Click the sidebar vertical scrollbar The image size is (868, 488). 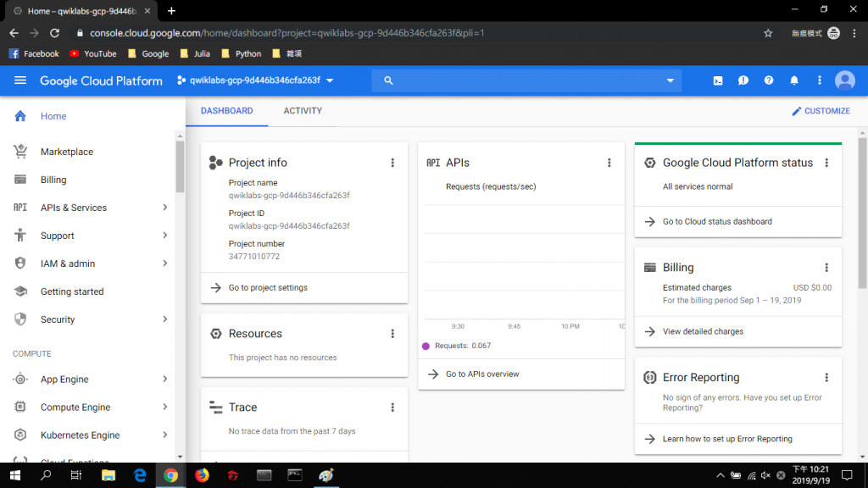click(x=180, y=167)
